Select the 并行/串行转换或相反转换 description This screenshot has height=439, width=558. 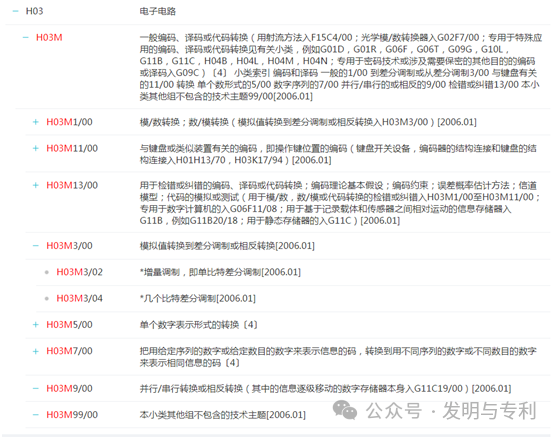point(325,388)
